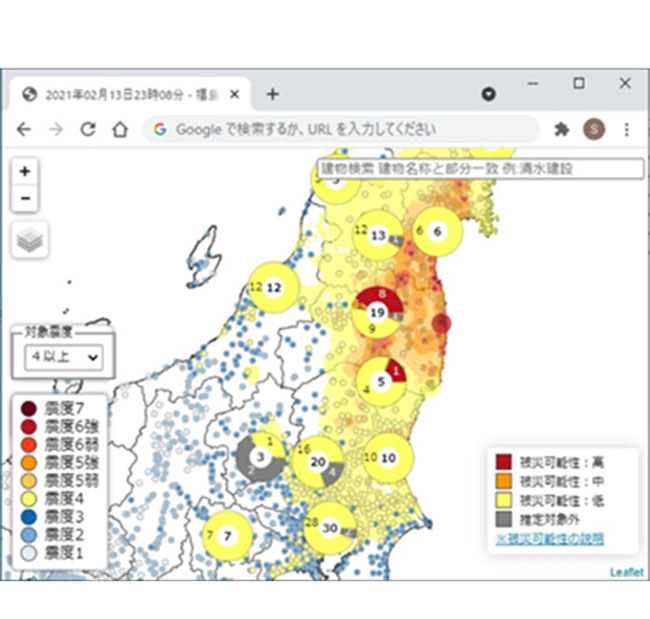Screen dimensions: 650x619
Task: Open the extensions puzzle icon
Action: click(561, 129)
